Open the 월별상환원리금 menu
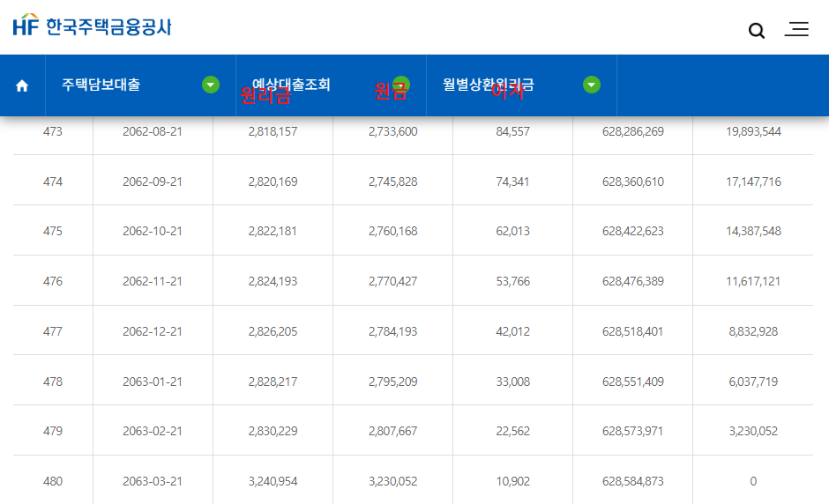The width and height of the screenshot is (829, 504). 489,85
